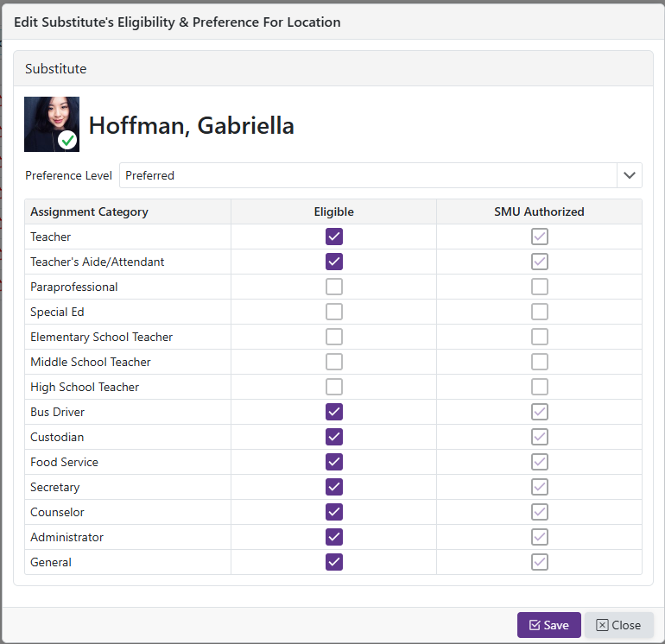This screenshot has width=665, height=644.
Task: Uncheck Eligible for Teacher
Action: coord(334,237)
